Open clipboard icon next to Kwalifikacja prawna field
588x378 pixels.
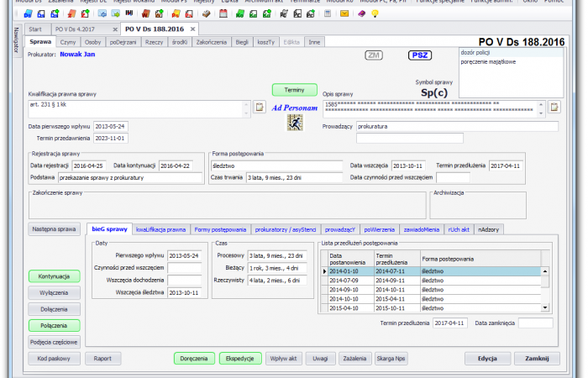(x=259, y=108)
